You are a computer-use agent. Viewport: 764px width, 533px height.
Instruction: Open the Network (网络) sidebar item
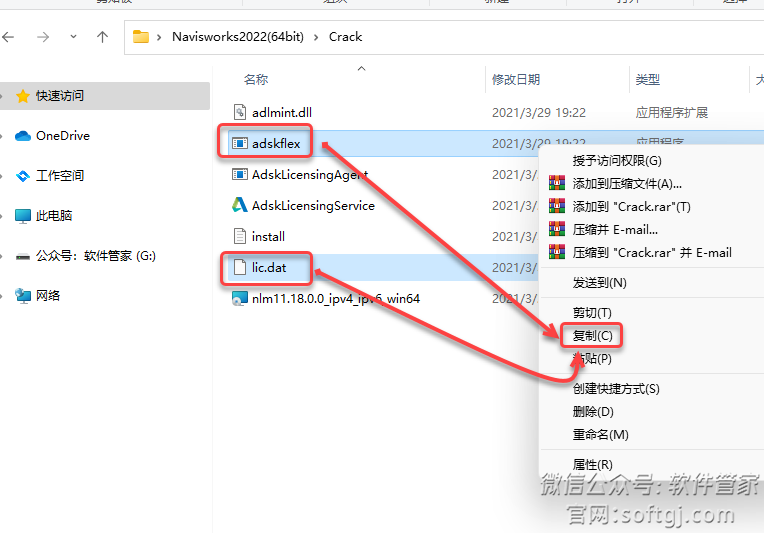point(47,296)
